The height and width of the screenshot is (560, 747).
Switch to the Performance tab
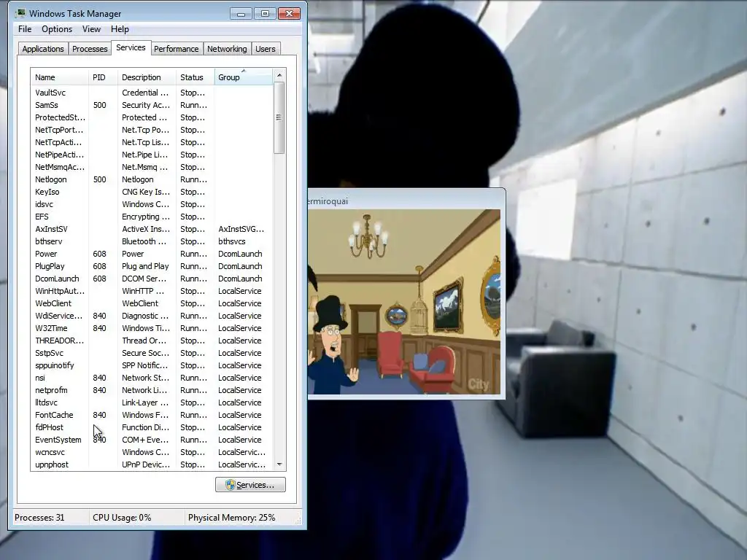point(176,49)
